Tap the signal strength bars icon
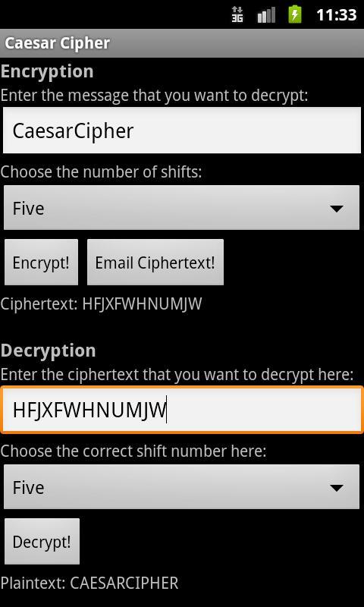The width and height of the screenshot is (364, 607). tap(266, 15)
